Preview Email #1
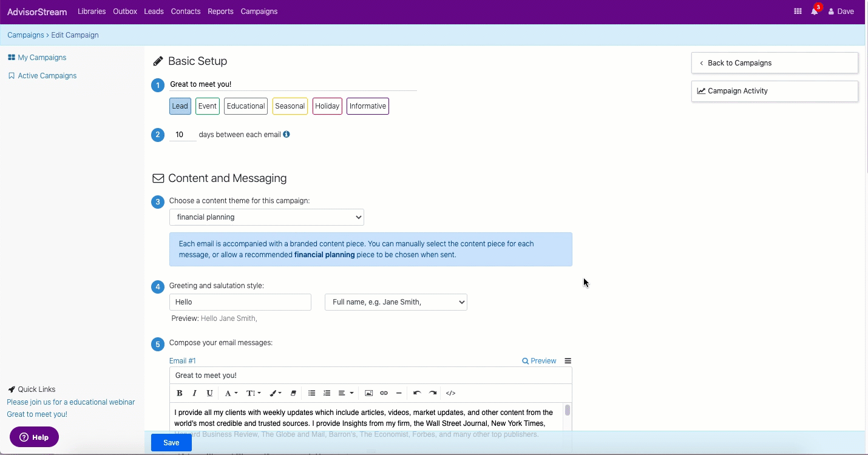Image resolution: width=868 pixels, height=455 pixels. 539,361
